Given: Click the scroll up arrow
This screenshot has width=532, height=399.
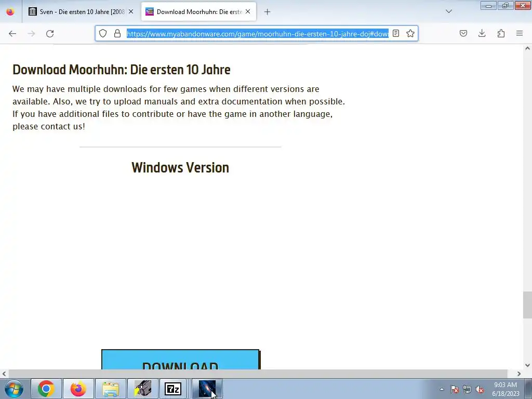Looking at the screenshot, I should pyautogui.click(x=527, y=48).
